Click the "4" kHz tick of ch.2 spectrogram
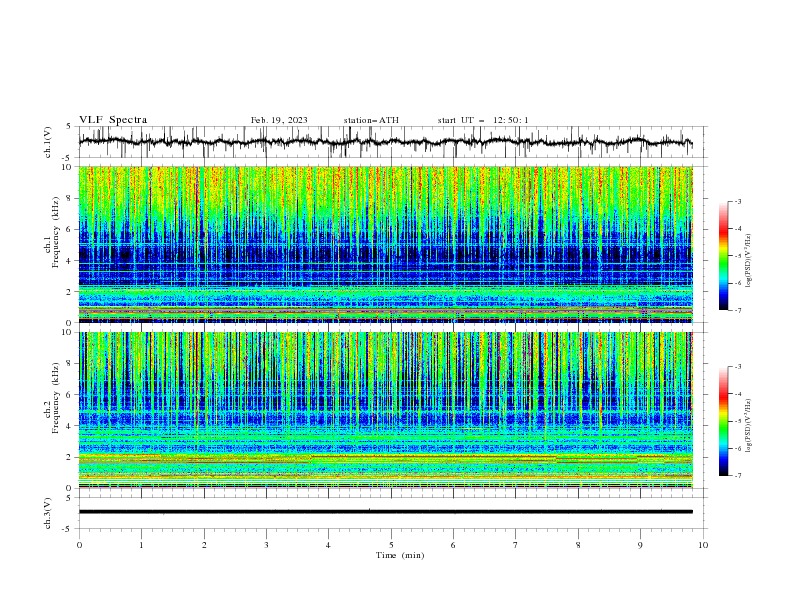Screen dimensions: 792x612 pyautogui.click(x=69, y=426)
